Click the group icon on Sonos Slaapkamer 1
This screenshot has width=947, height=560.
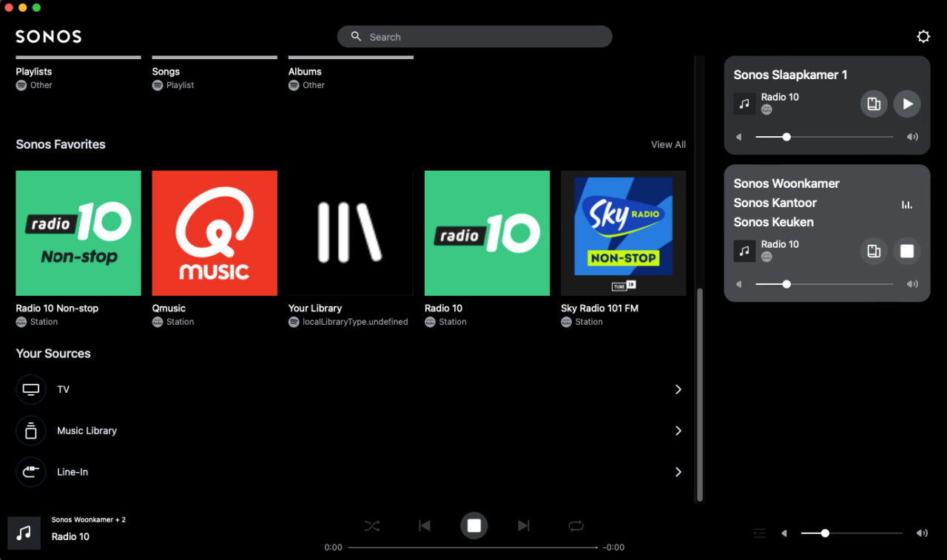[873, 104]
